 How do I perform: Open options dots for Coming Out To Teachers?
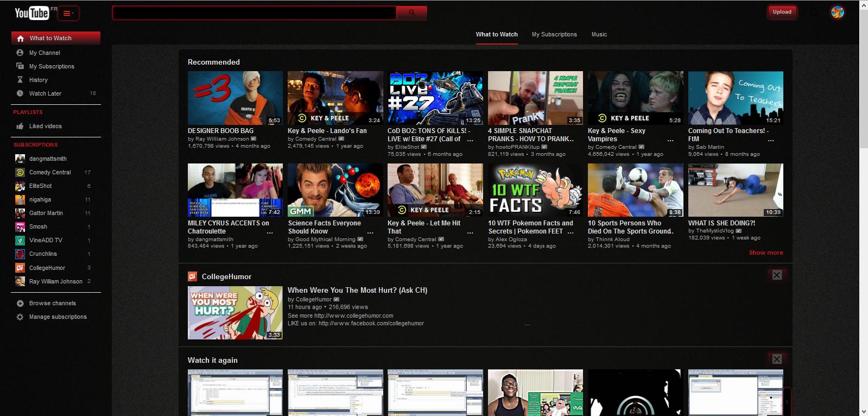coord(771,140)
